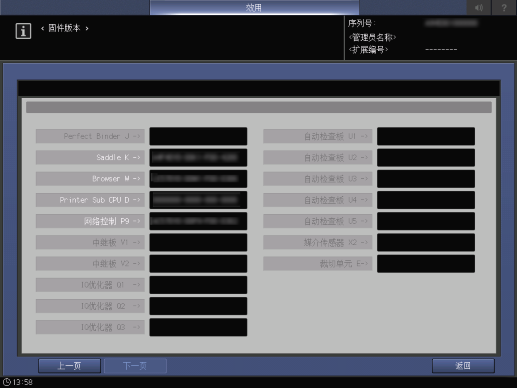Click the 网络控制 P9 label
Viewport: 517px width, 388px height.
click(90, 221)
